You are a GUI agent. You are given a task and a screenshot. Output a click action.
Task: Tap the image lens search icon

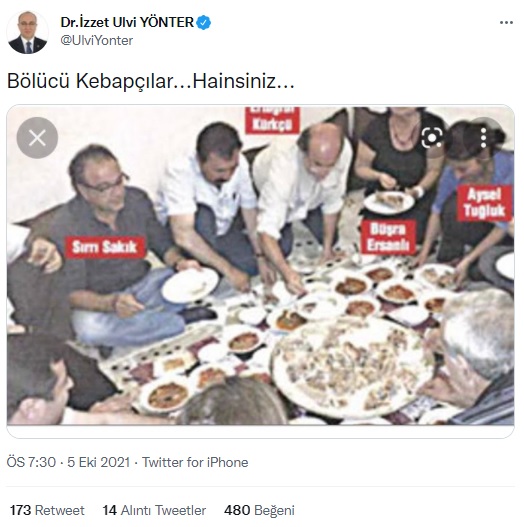[x=432, y=137]
